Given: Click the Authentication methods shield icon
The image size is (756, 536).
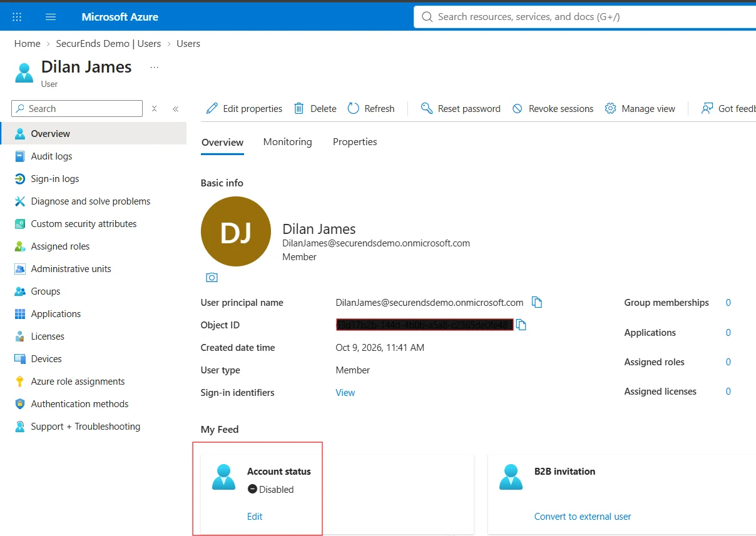Looking at the screenshot, I should coord(20,404).
